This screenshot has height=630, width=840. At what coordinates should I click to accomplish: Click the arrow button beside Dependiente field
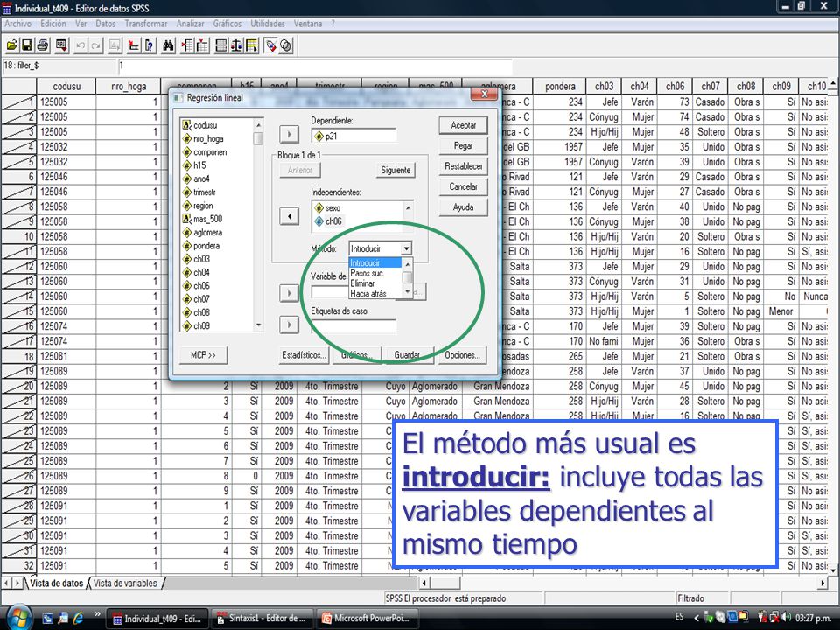click(290, 134)
